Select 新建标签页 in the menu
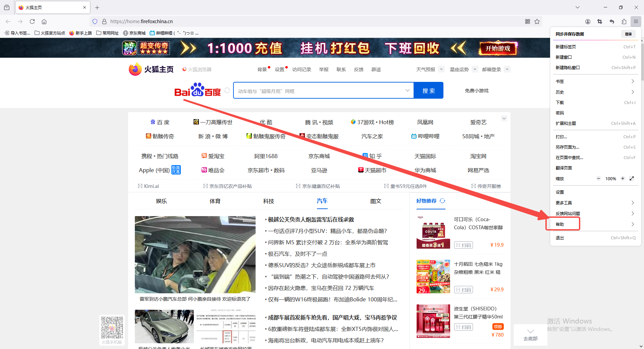The width and height of the screenshot is (644, 349). (x=595, y=47)
